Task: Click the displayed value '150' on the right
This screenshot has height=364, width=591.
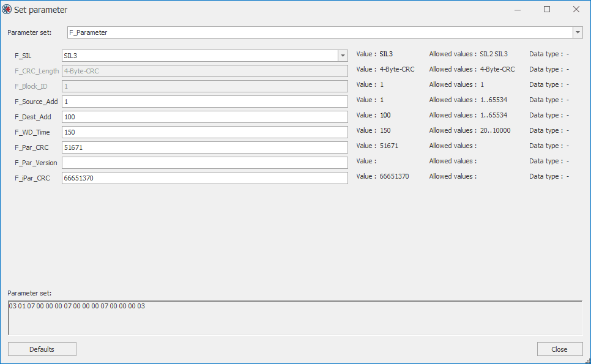Action: [385, 130]
